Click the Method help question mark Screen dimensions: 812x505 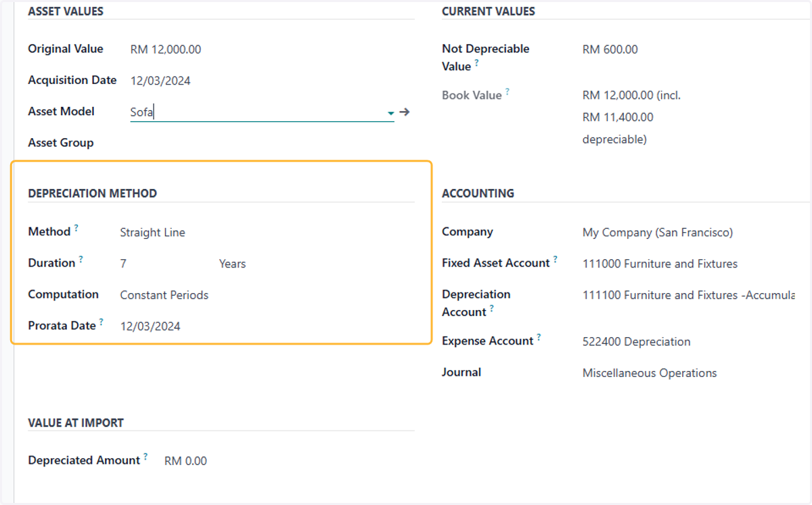76,228
